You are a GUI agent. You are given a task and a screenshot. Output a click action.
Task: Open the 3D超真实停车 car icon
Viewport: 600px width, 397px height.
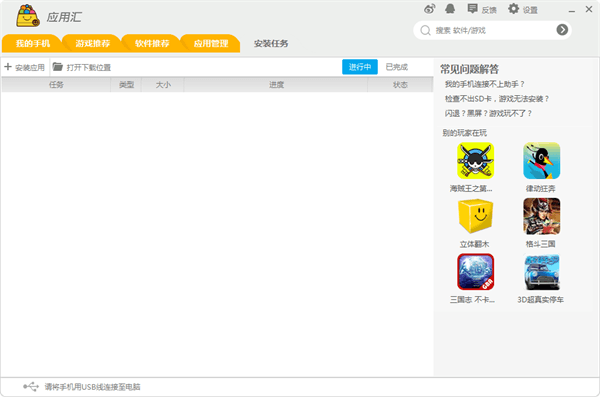click(x=541, y=272)
